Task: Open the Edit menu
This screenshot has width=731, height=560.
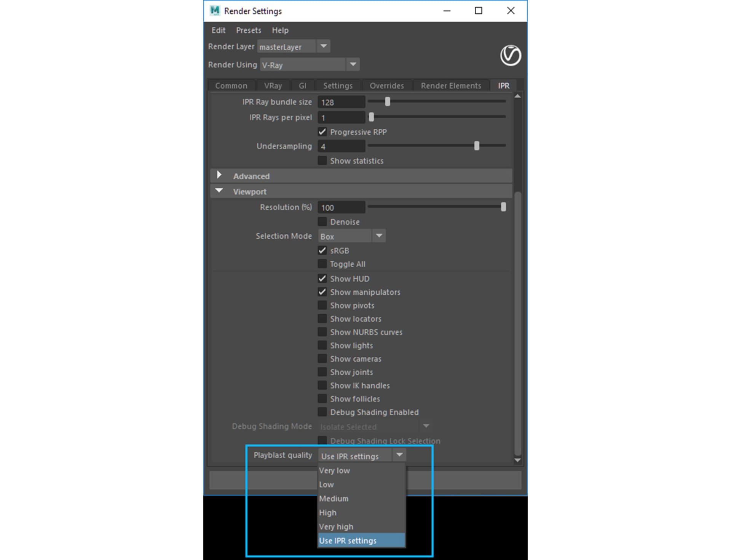Action: (218, 30)
